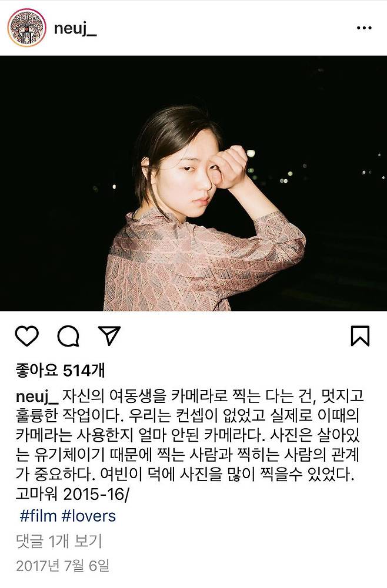The height and width of the screenshot is (588, 387).
Task: Click the caption's first line starting 자신의 여동생을
Action: 213,397
